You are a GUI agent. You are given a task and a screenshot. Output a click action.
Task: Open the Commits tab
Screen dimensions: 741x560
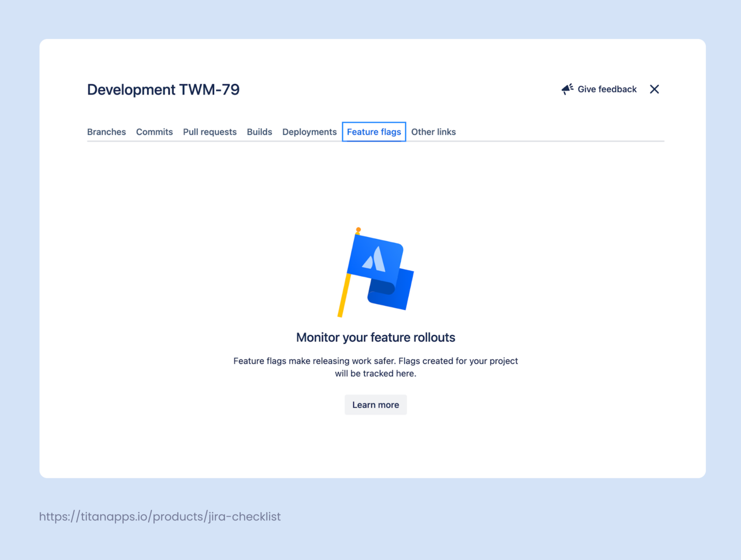pos(154,132)
